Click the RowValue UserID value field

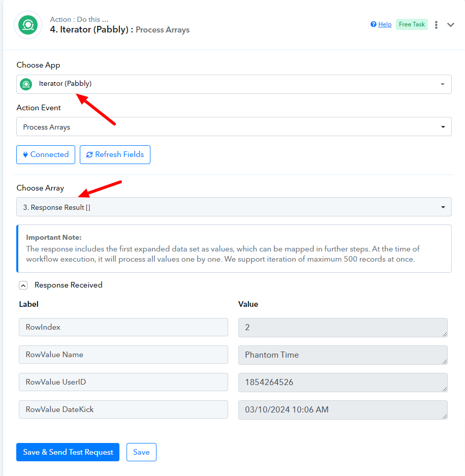click(343, 382)
